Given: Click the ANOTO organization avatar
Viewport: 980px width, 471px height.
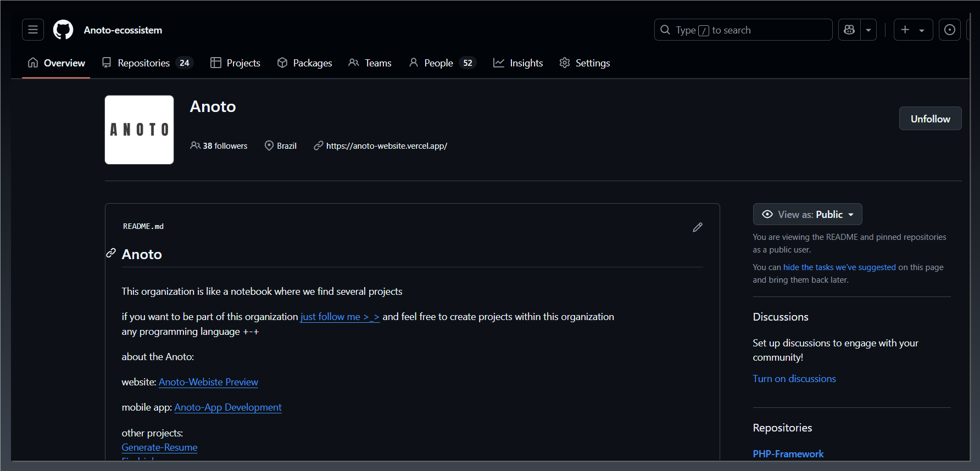Looking at the screenshot, I should 139,130.
